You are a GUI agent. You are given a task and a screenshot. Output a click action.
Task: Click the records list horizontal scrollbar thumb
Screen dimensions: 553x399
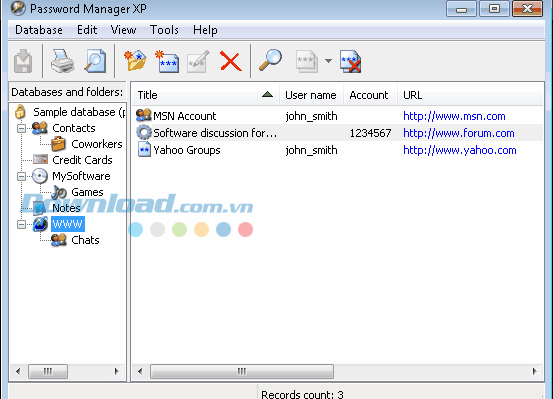coord(242,371)
